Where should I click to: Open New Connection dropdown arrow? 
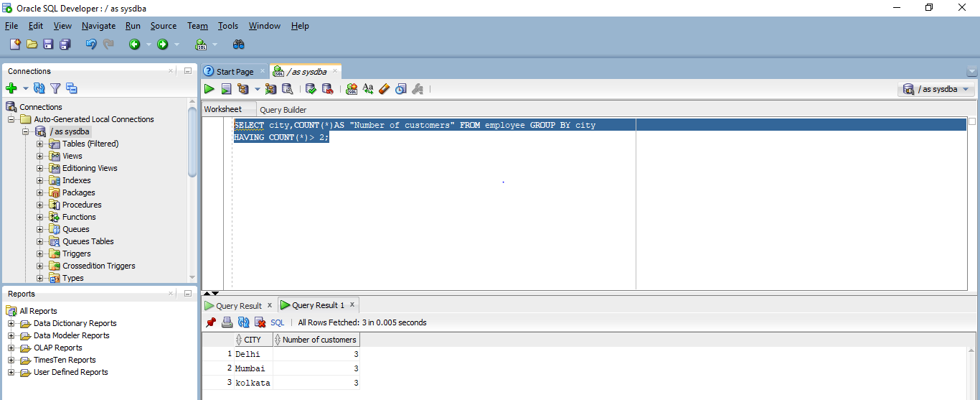tap(25, 88)
